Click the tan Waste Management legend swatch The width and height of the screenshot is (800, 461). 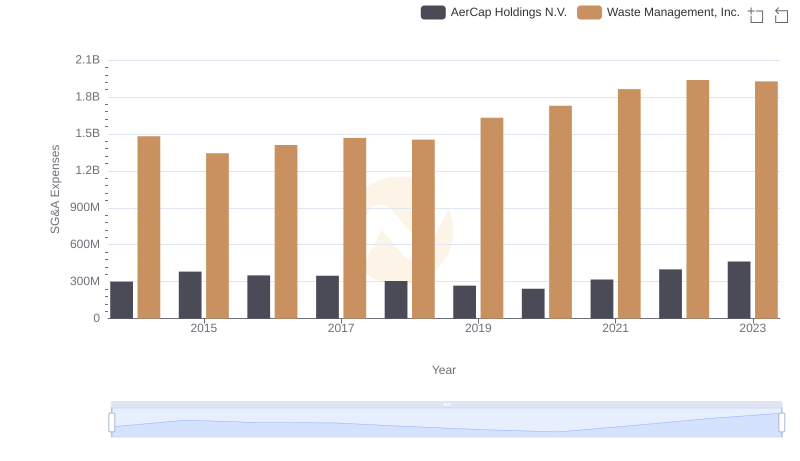589,12
